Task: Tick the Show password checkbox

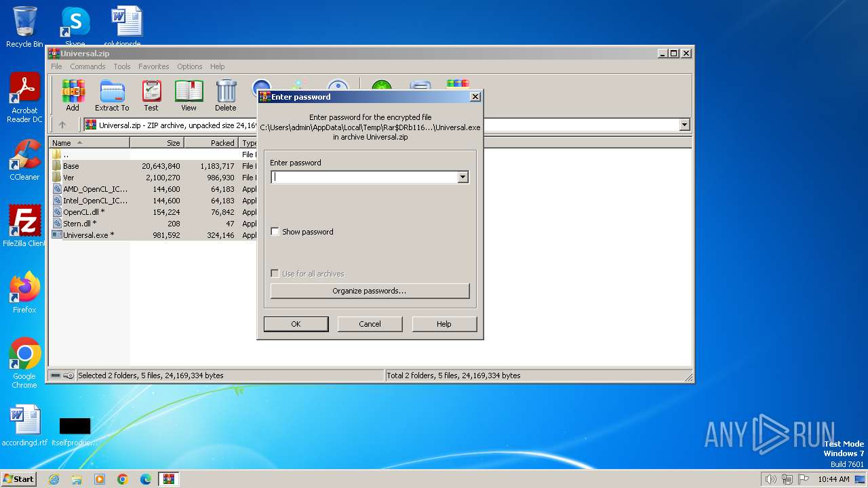Action: point(275,232)
